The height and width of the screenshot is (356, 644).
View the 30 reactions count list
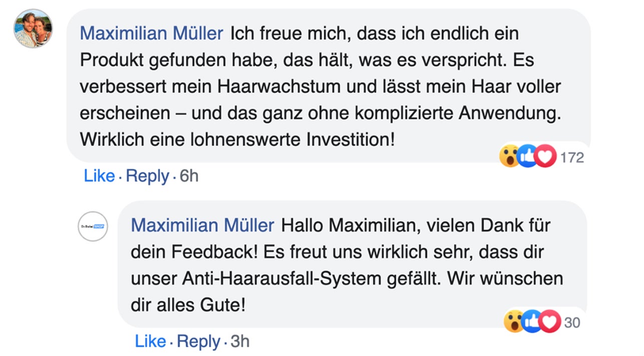click(x=572, y=322)
